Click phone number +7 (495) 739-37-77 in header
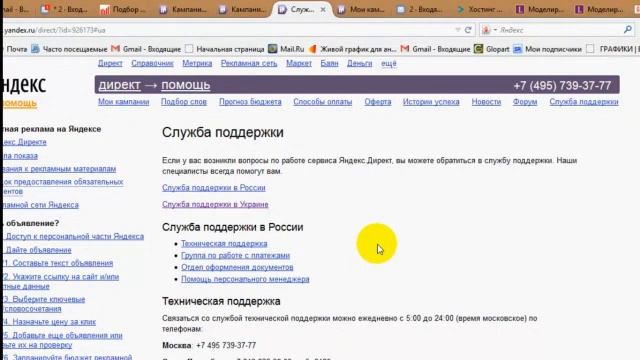This screenshot has width=640, height=360. pyautogui.click(x=562, y=86)
